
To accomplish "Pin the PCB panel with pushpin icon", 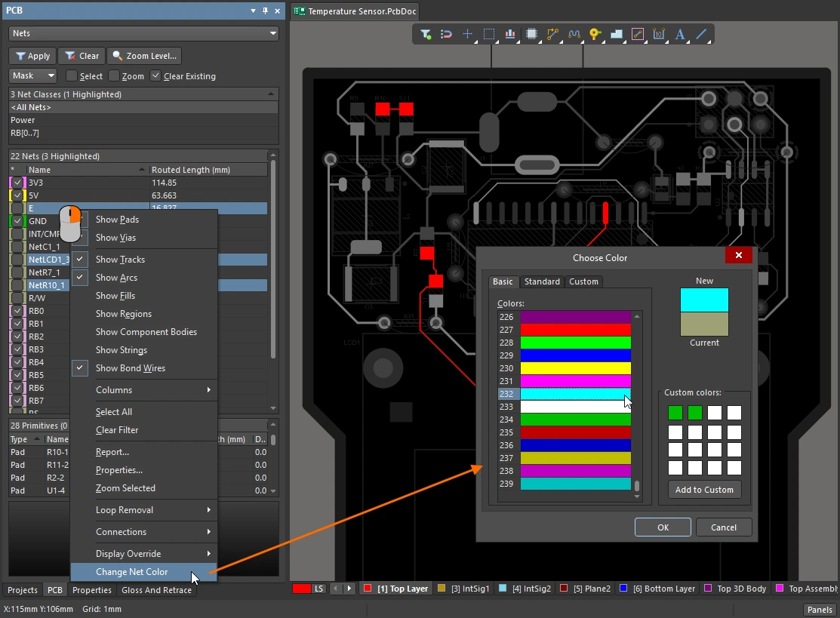I will 265,11.
